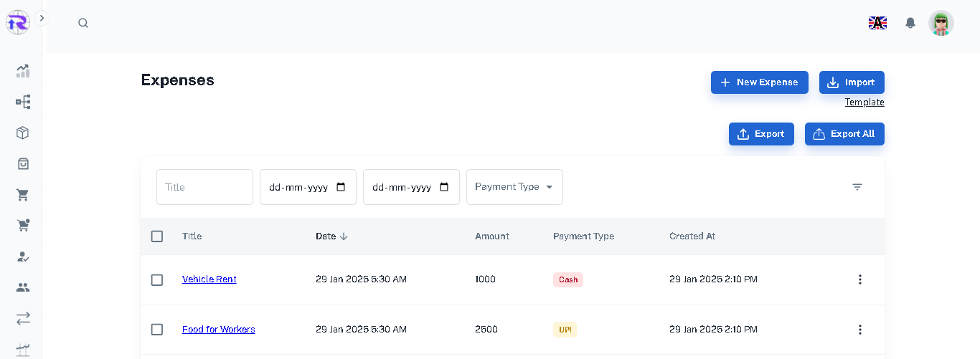Viewport: 980px width, 359px height.
Task: Click the Cash payment type badge
Action: click(x=568, y=280)
